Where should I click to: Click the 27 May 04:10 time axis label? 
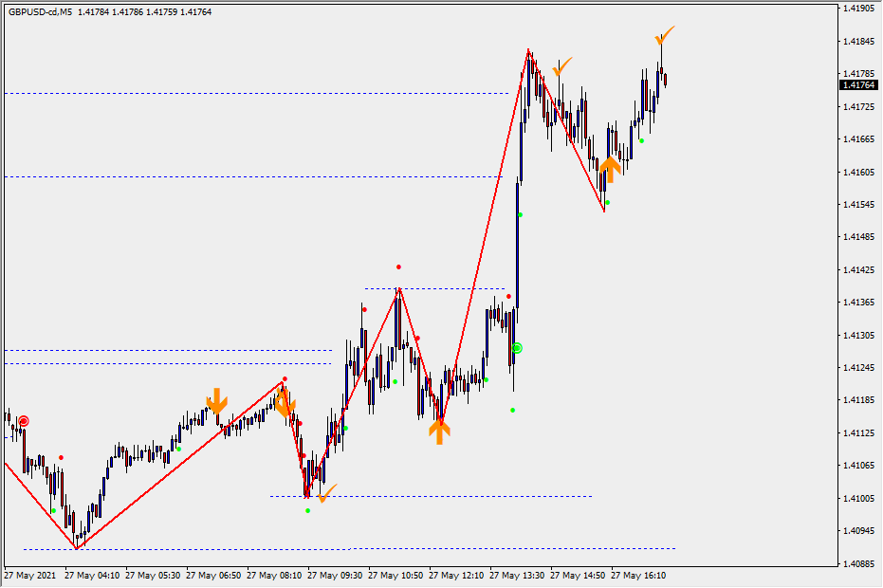(93, 576)
